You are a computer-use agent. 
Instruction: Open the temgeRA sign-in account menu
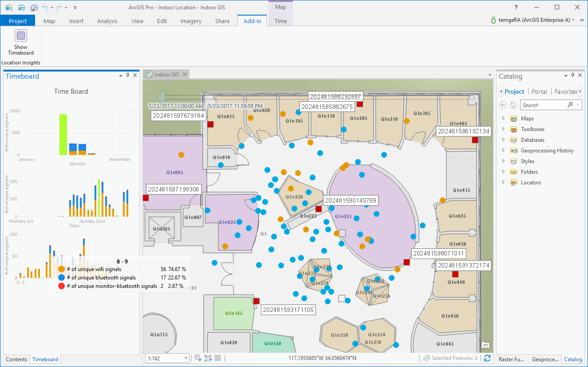pyautogui.click(x=533, y=20)
